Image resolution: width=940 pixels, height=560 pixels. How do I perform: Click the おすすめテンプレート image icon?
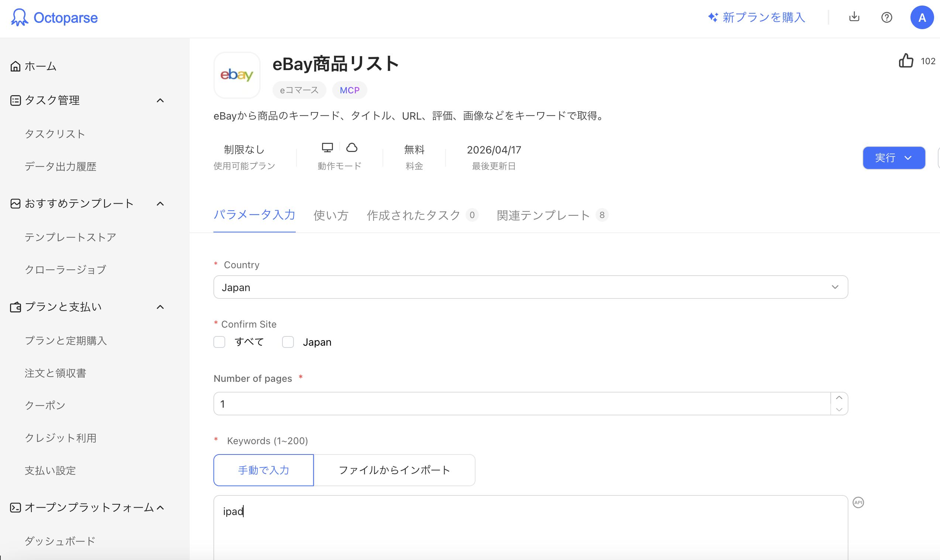[x=16, y=204]
